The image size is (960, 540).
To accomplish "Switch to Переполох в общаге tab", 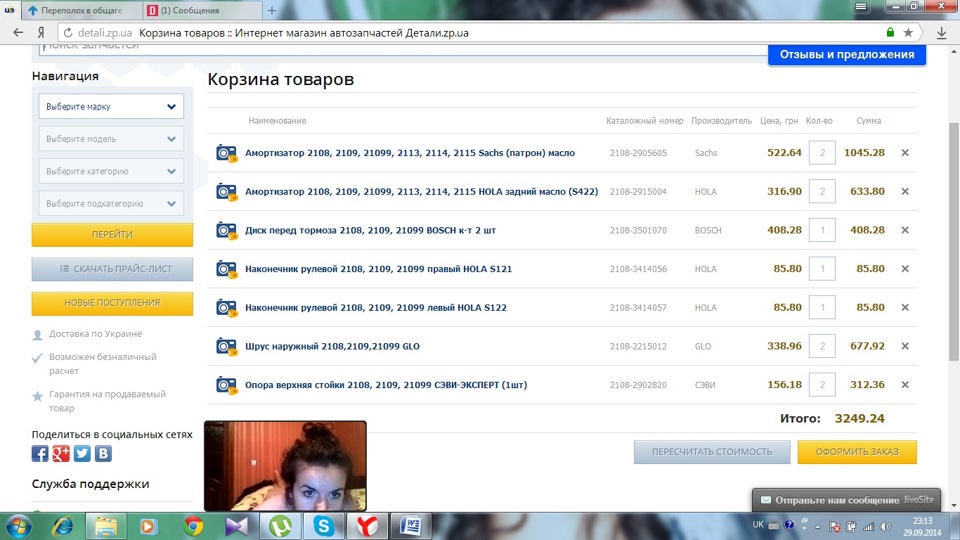I will click(x=81, y=10).
